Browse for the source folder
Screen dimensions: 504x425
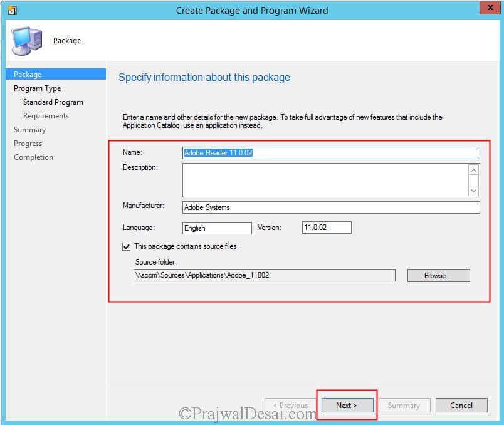coord(438,276)
